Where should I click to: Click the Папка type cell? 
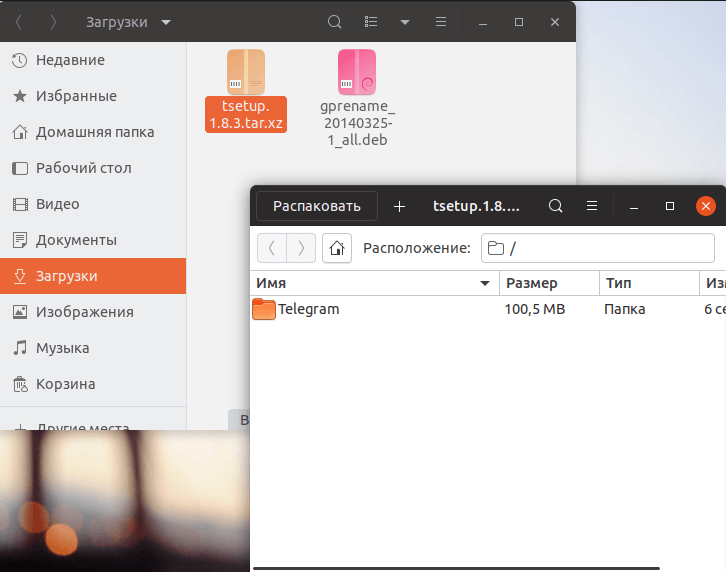click(x=625, y=309)
